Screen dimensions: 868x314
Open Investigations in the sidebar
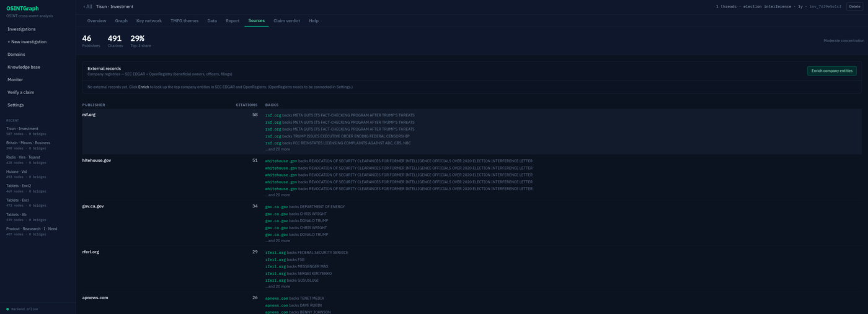(x=22, y=29)
